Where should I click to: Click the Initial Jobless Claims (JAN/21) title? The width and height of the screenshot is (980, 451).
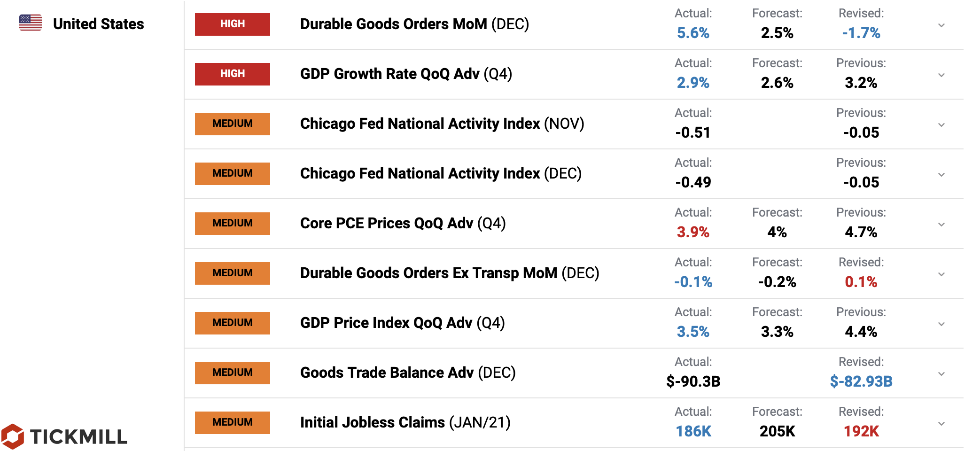coord(405,422)
